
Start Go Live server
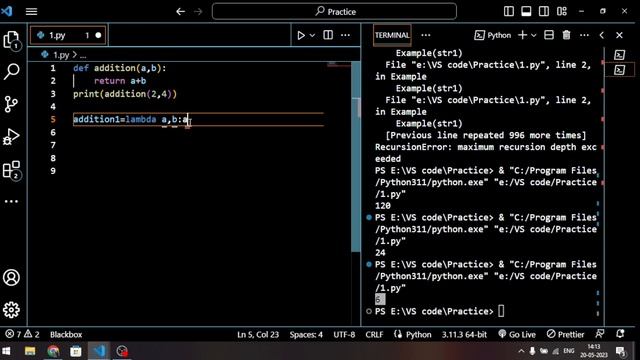click(517, 334)
